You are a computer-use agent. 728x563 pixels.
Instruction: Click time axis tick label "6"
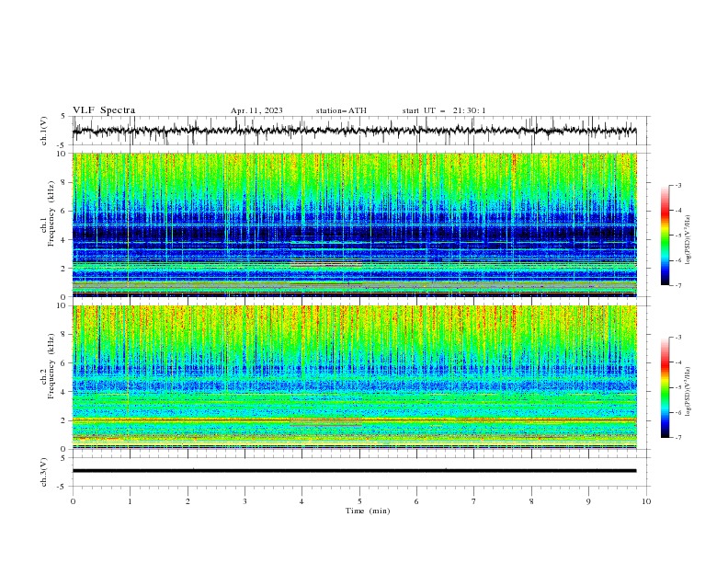point(416,501)
